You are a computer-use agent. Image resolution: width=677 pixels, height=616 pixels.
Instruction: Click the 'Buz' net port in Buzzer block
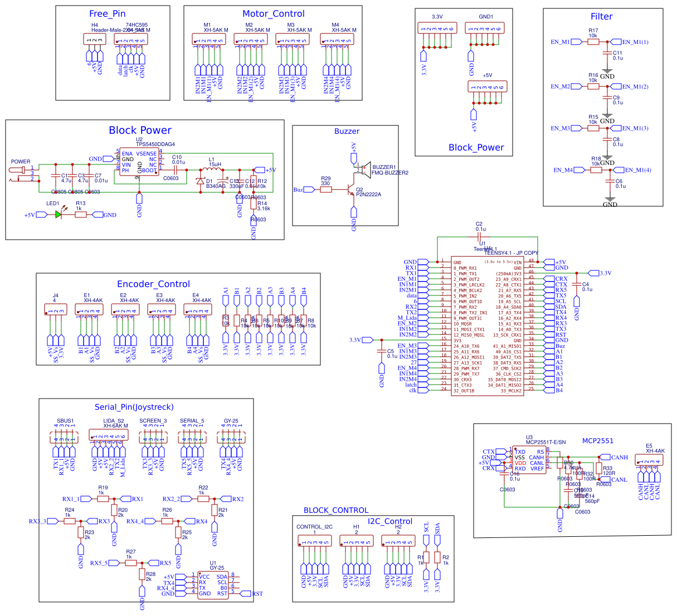(304, 190)
